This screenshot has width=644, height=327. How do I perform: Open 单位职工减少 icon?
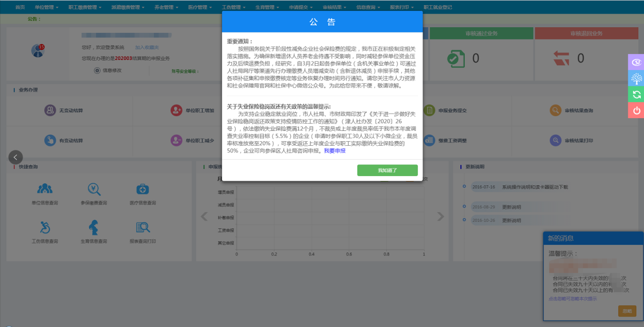(x=177, y=140)
